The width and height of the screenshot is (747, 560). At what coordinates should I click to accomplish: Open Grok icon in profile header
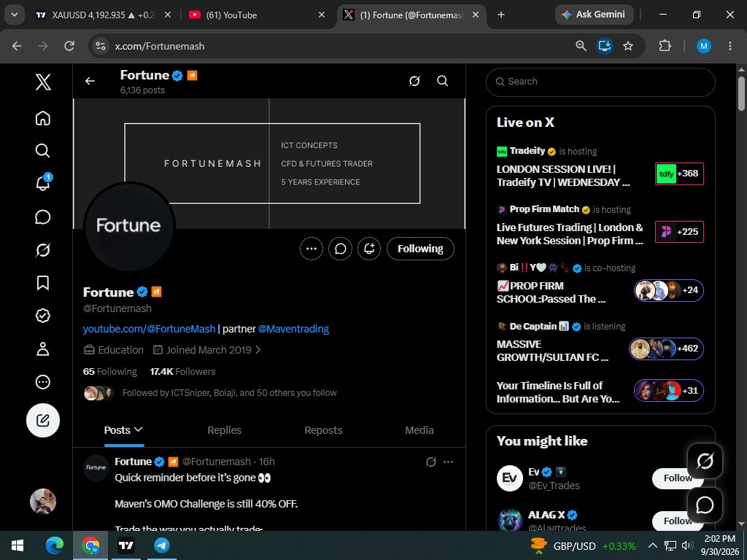point(414,81)
